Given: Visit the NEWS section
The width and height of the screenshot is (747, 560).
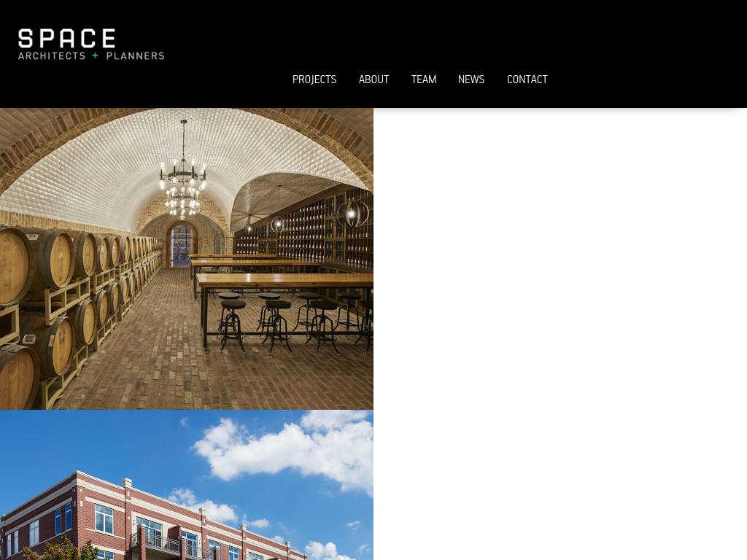Looking at the screenshot, I should pos(471,79).
